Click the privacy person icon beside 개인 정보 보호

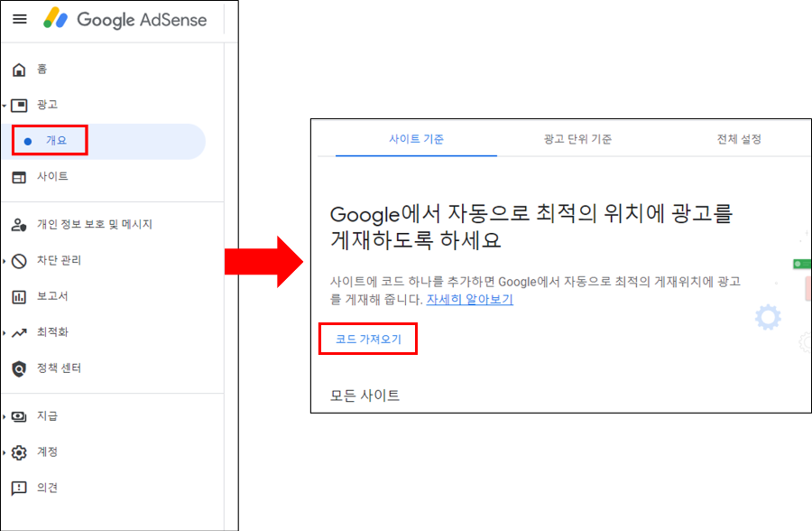pyautogui.click(x=19, y=225)
